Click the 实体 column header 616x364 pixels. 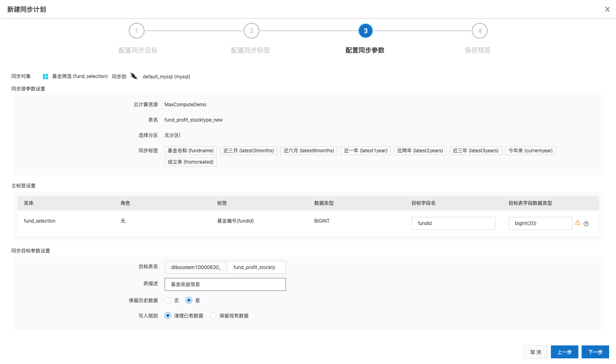(29, 203)
